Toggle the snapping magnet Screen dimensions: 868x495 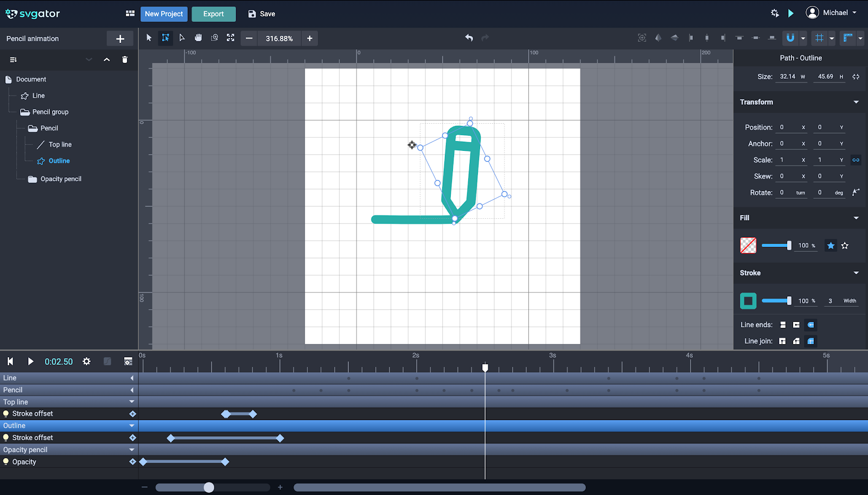pyautogui.click(x=790, y=38)
